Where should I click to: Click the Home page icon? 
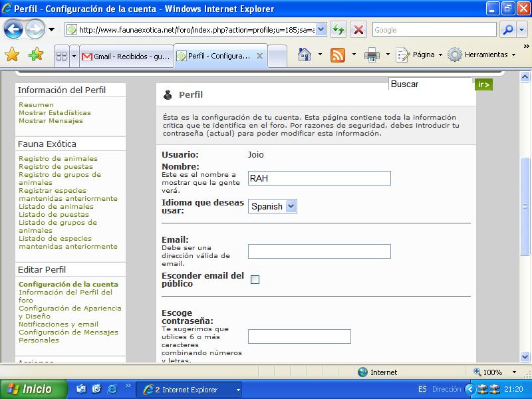point(305,55)
